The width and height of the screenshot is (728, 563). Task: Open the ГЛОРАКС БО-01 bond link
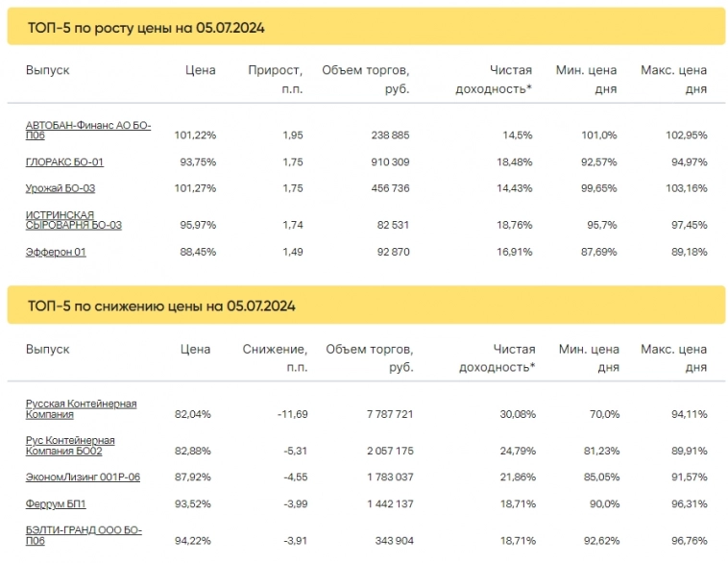point(64,162)
